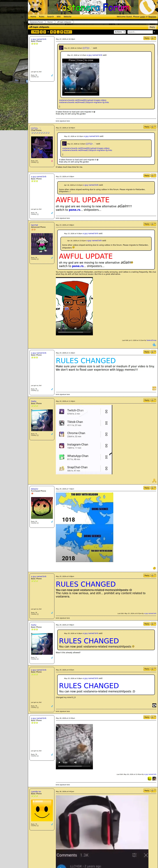158x868 pixels.
Task: Open the Rules menu item
Action: [x=41, y=16]
